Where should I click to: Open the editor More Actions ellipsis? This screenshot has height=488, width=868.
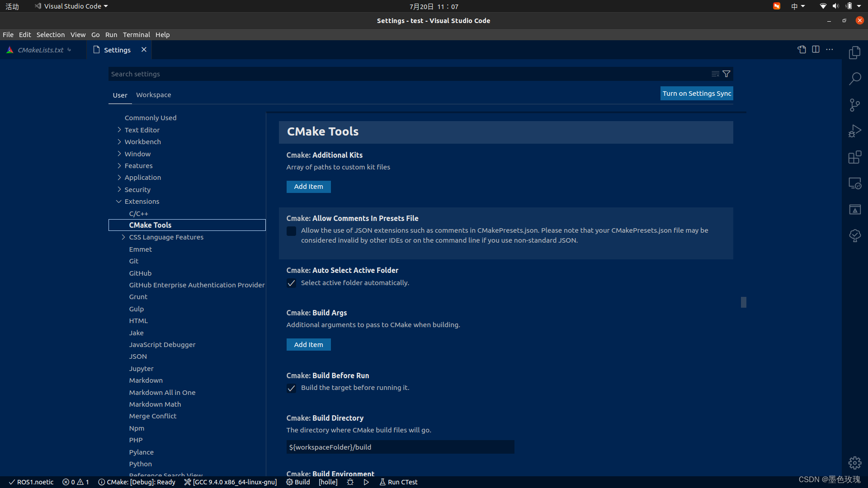click(830, 49)
